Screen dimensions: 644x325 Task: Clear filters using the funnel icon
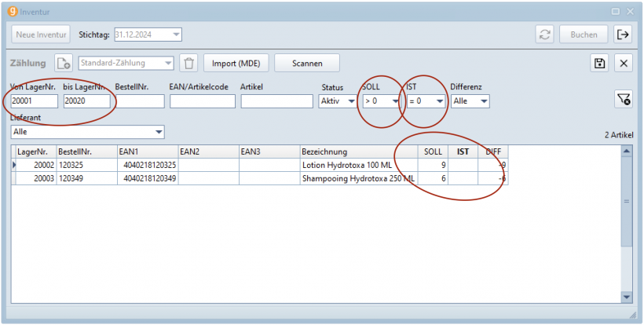click(x=624, y=99)
